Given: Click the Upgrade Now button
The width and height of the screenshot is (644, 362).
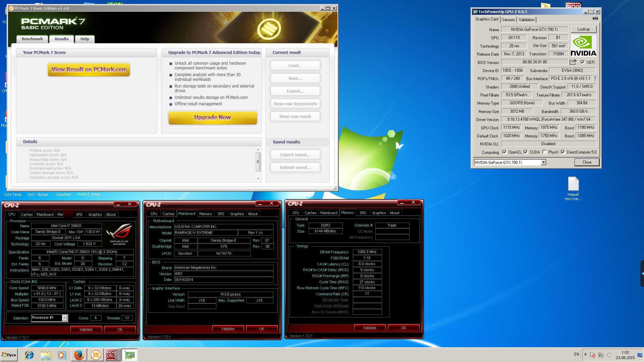Looking at the screenshot, I should pyautogui.click(x=213, y=118).
